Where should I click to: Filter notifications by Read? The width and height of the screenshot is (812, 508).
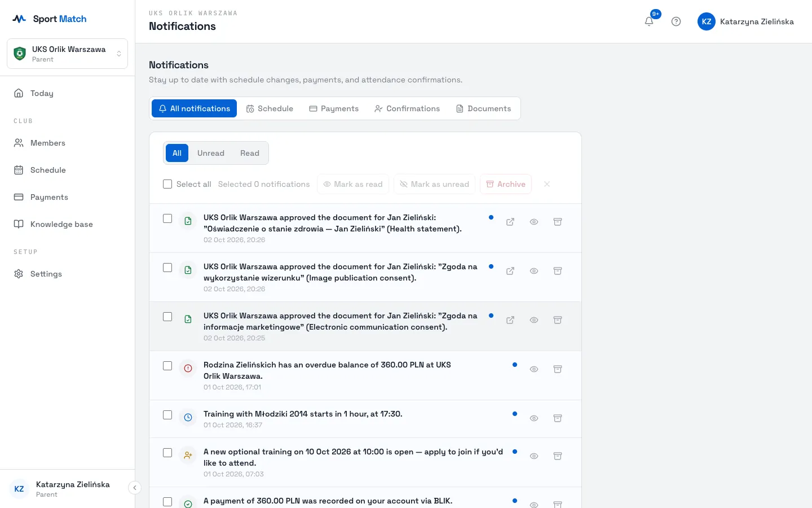250,153
